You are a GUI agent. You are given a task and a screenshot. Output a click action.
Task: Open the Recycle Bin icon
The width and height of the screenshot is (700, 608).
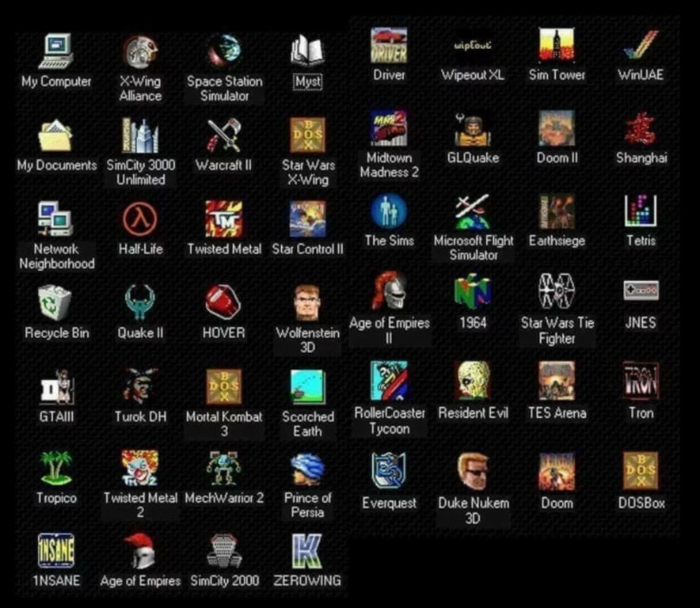[x=55, y=302]
